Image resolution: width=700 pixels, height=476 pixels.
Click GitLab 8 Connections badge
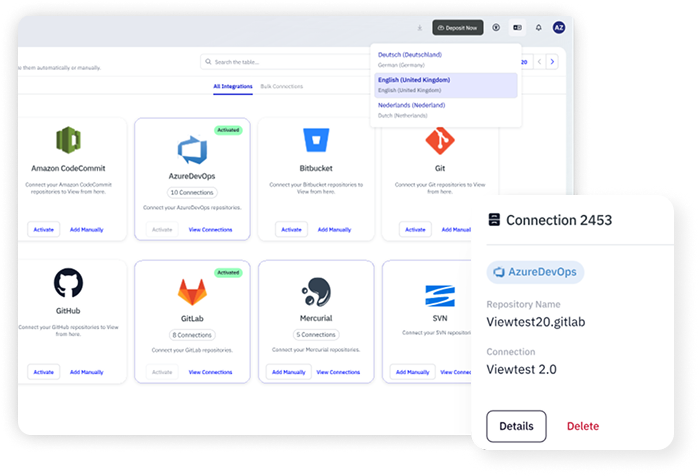(x=192, y=335)
